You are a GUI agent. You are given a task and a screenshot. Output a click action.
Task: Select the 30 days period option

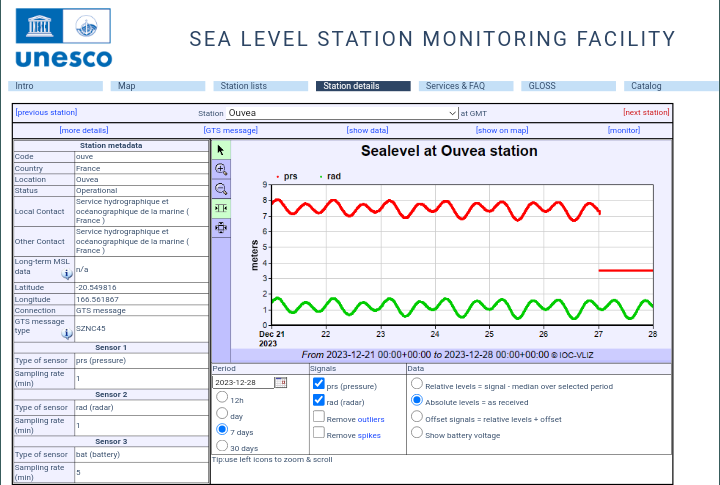[x=222, y=446]
